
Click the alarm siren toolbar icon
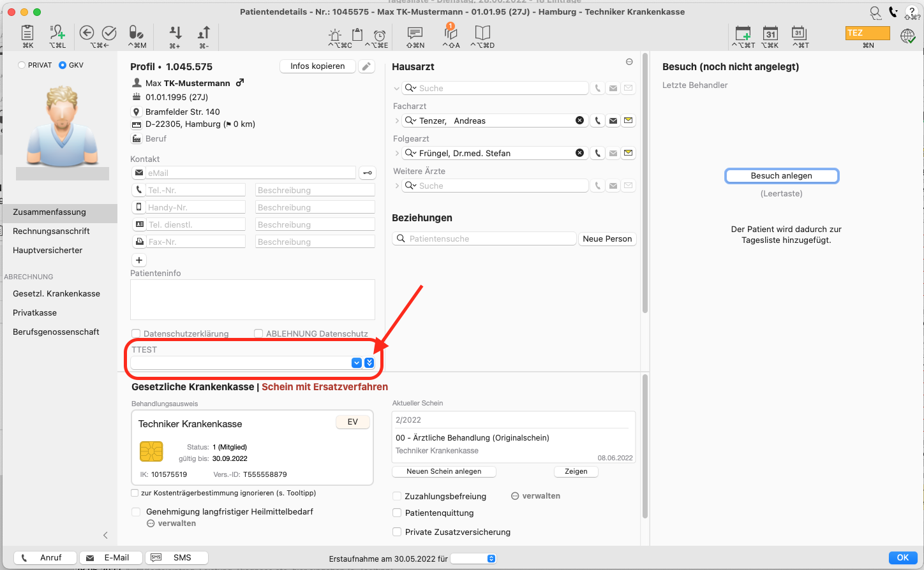coord(335,34)
